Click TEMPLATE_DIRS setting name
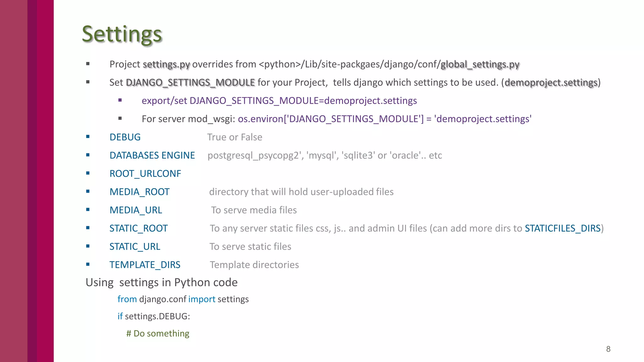644x362 pixels. coord(145,265)
